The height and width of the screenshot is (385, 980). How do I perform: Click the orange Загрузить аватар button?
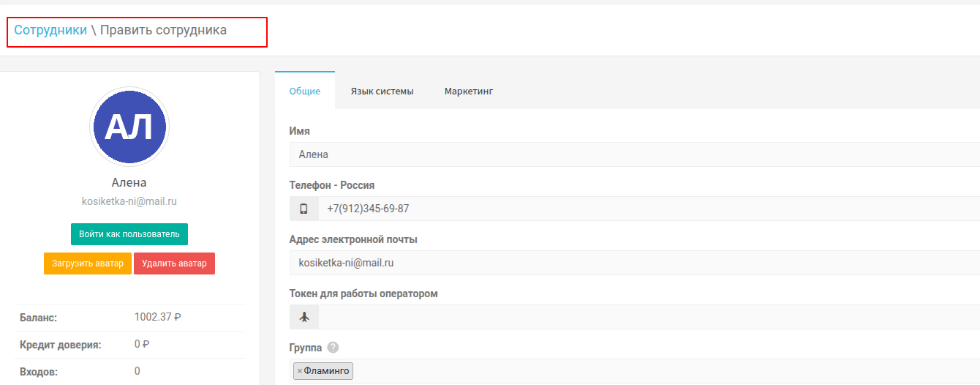(x=88, y=263)
